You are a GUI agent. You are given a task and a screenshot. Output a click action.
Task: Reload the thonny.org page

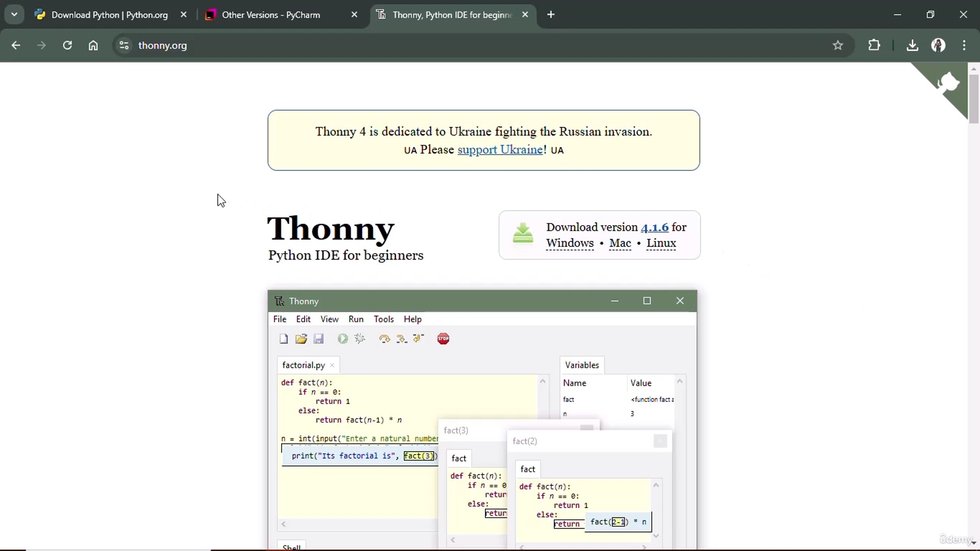pos(67,45)
